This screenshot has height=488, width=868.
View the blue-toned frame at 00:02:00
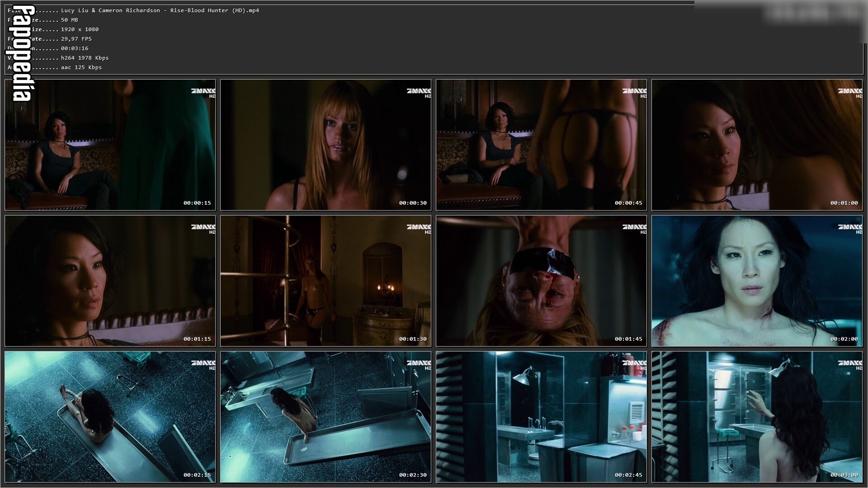click(757, 281)
